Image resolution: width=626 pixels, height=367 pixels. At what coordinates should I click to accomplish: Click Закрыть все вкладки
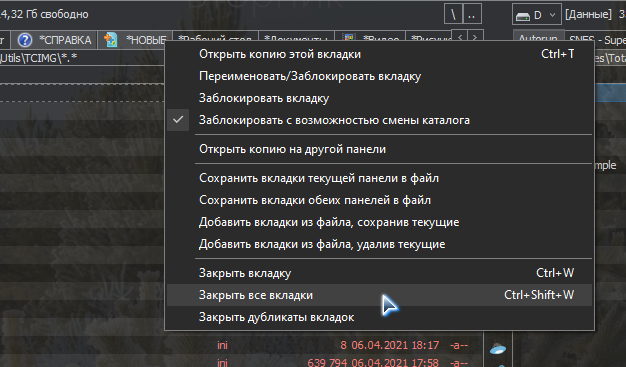click(x=379, y=295)
